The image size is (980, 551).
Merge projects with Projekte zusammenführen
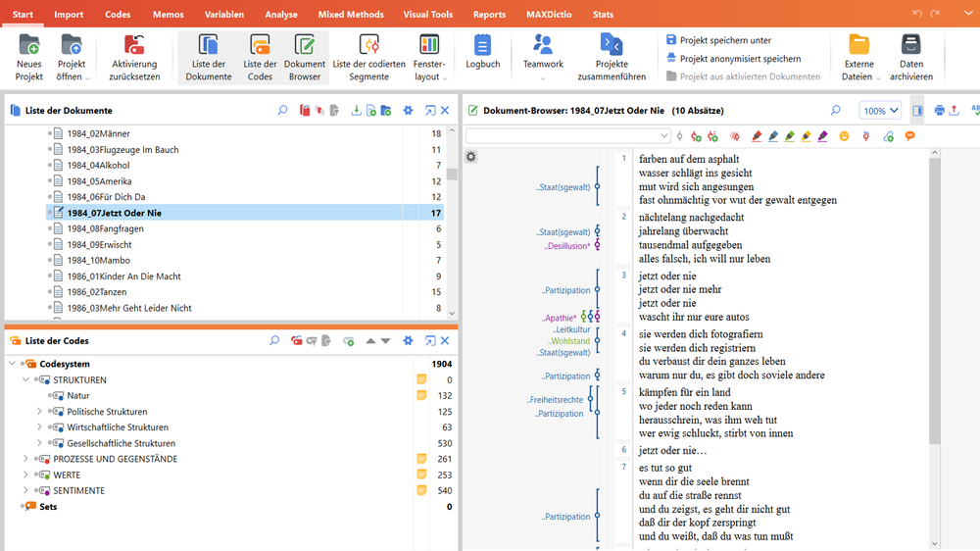612,58
